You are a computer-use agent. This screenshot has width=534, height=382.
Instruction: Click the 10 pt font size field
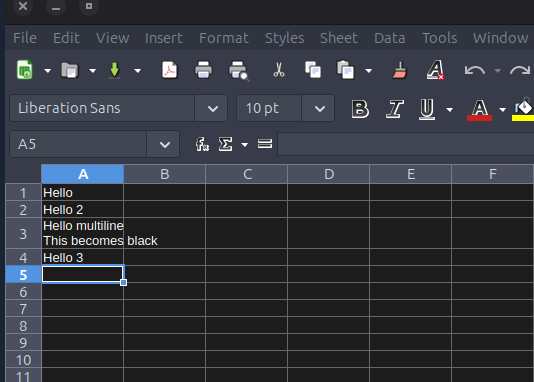click(x=269, y=108)
